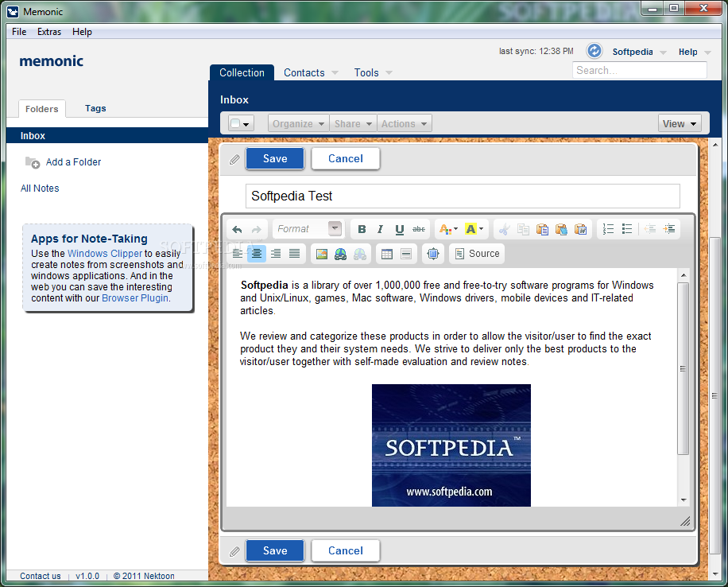The width and height of the screenshot is (728, 587).
Task: Open All Notes
Action: 40,189
